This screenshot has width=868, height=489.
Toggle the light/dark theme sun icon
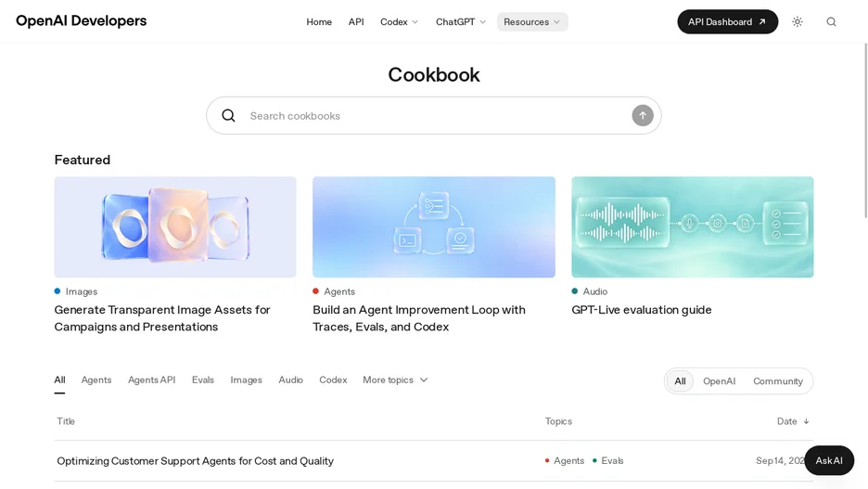[x=798, y=21]
